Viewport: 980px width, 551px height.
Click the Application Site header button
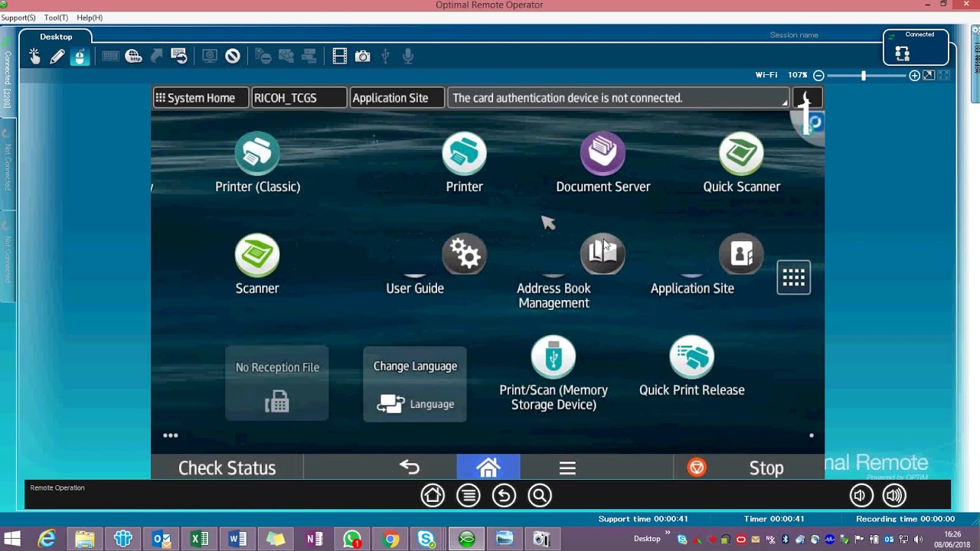click(397, 98)
